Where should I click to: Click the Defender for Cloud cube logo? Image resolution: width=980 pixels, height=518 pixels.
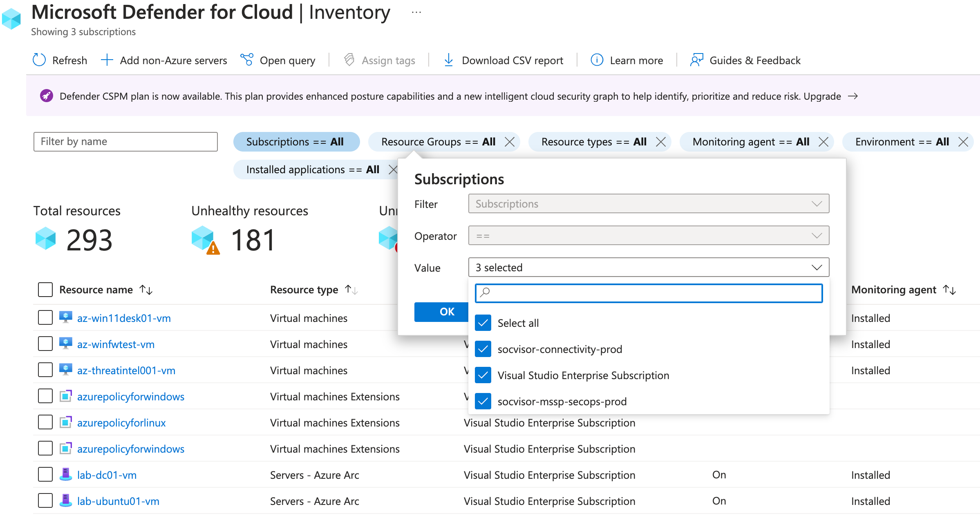tap(11, 19)
